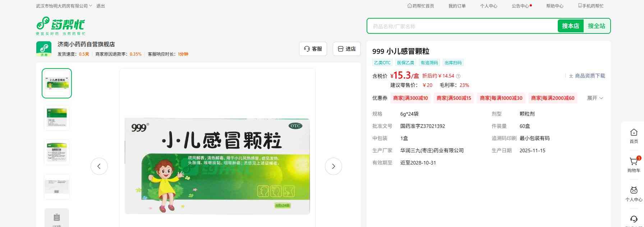644x227 pixels.
Task: Click the 搜全站 search button
Action: [596, 26]
